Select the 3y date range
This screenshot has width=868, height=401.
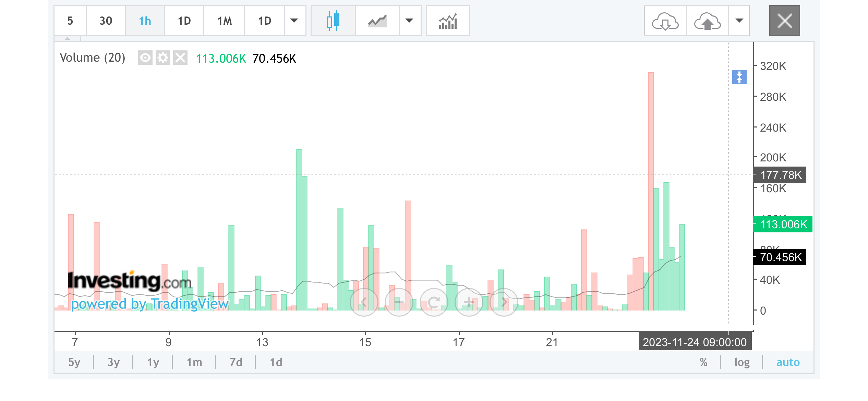[x=113, y=362]
